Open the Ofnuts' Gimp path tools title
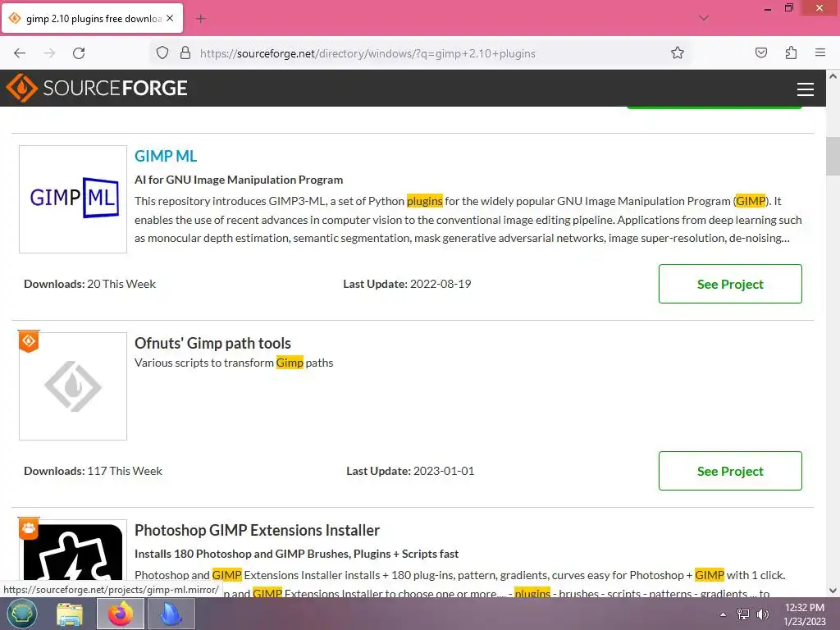The width and height of the screenshot is (840, 630). [x=212, y=343]
